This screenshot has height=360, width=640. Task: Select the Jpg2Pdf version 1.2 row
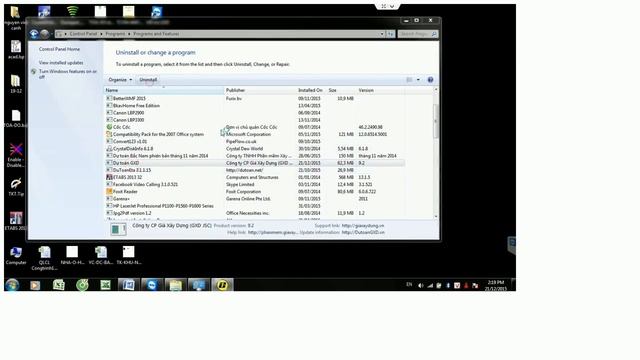coord(255,213)
